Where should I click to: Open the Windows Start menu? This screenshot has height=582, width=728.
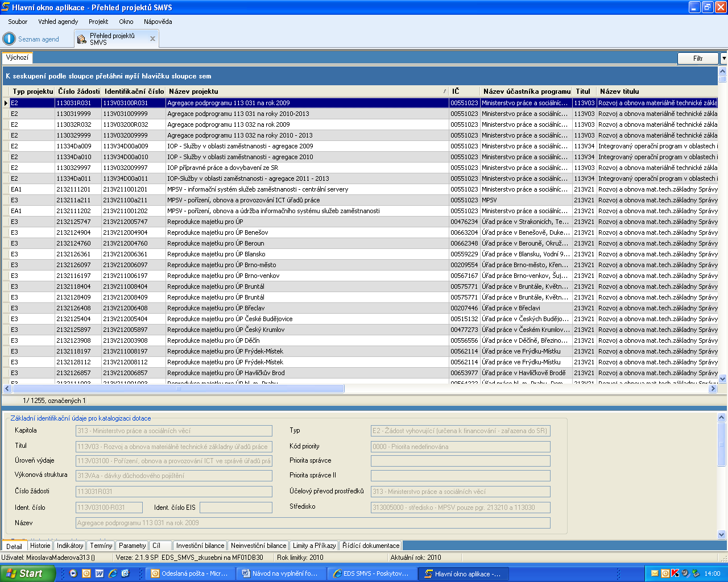(28, 573)
